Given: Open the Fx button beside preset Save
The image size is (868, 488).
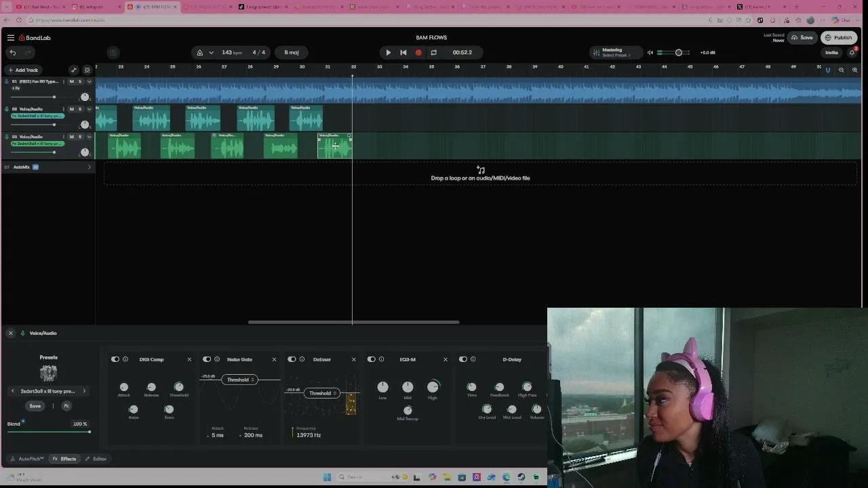Looking at the screenshot, I should point(66,406).
